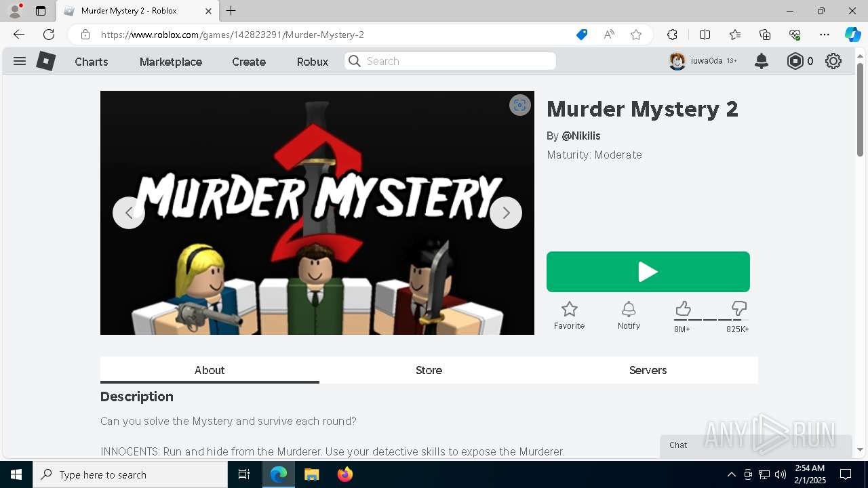The image size is (868, 488).
Task: Go to the Create page
Action: click(x=249, y=62)
